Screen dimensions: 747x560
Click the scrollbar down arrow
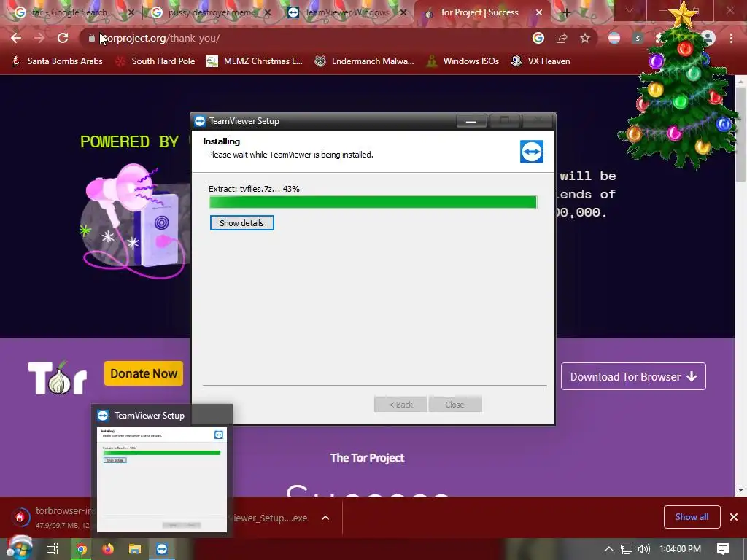click(740, 490)
